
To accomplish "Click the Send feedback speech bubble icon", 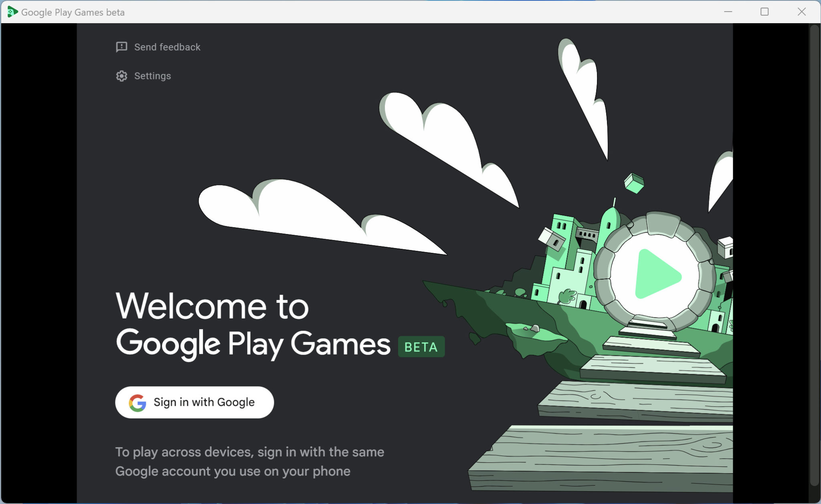I will (x=121, y=47).
